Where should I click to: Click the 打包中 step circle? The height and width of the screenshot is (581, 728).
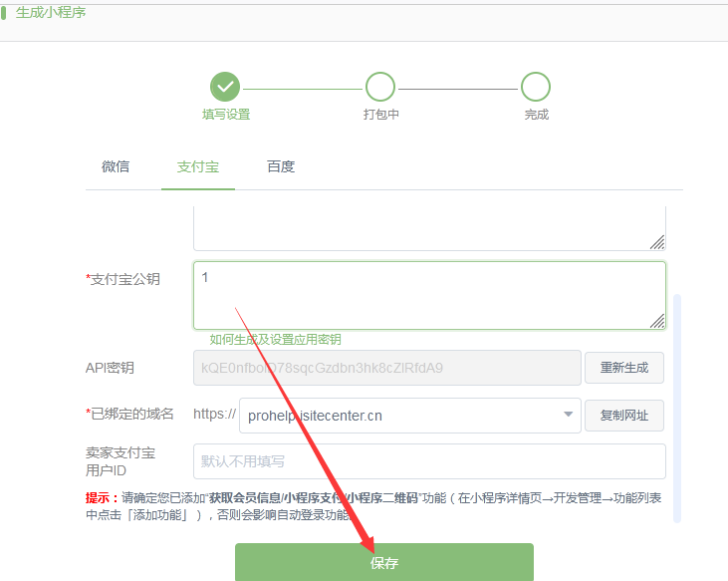[380, 87]
